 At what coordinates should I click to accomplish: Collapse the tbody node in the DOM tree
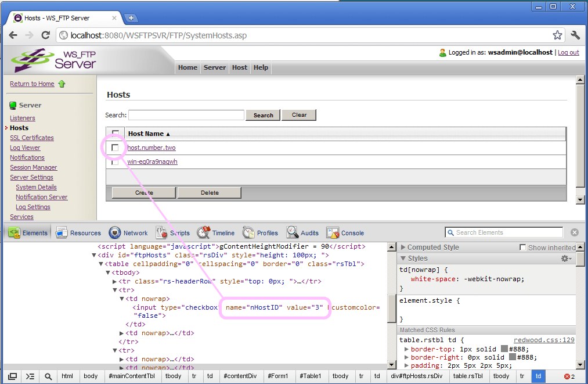[x=108, y=272]
